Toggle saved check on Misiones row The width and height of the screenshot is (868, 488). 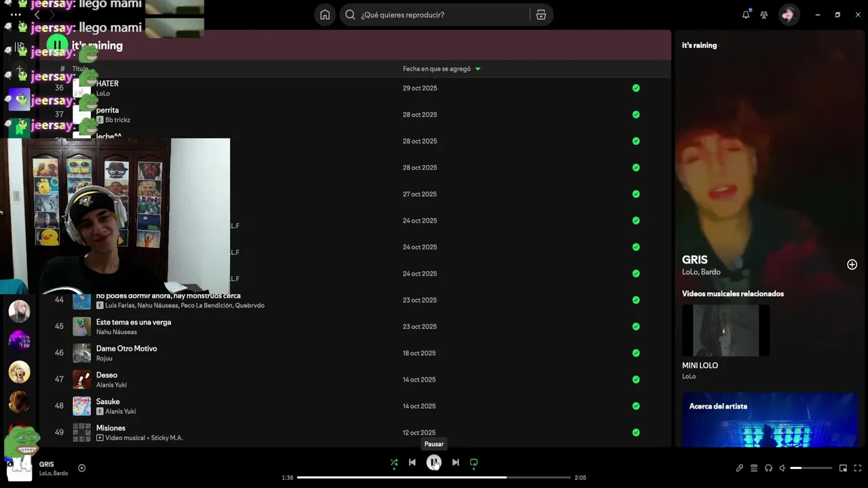[636, 432]
